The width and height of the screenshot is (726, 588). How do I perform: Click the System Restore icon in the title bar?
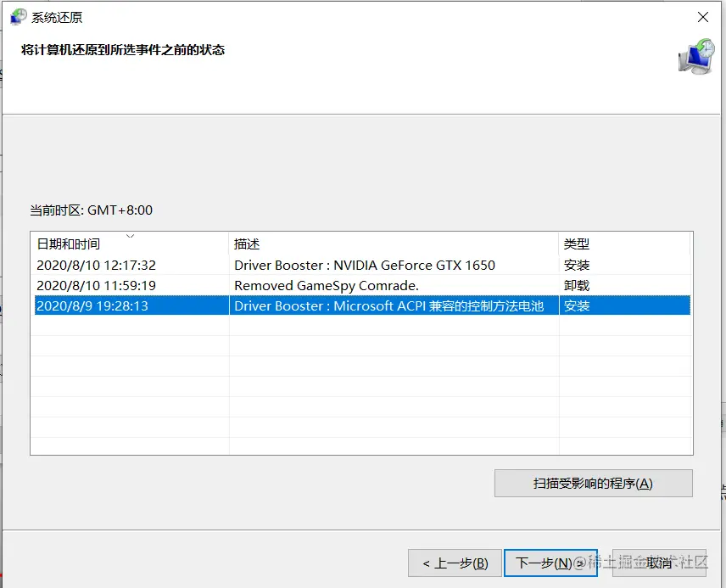(17, 16)
